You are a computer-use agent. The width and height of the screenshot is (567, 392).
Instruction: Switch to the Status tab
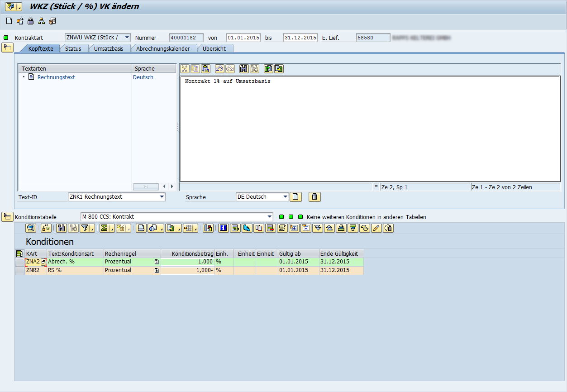point(73,48)
